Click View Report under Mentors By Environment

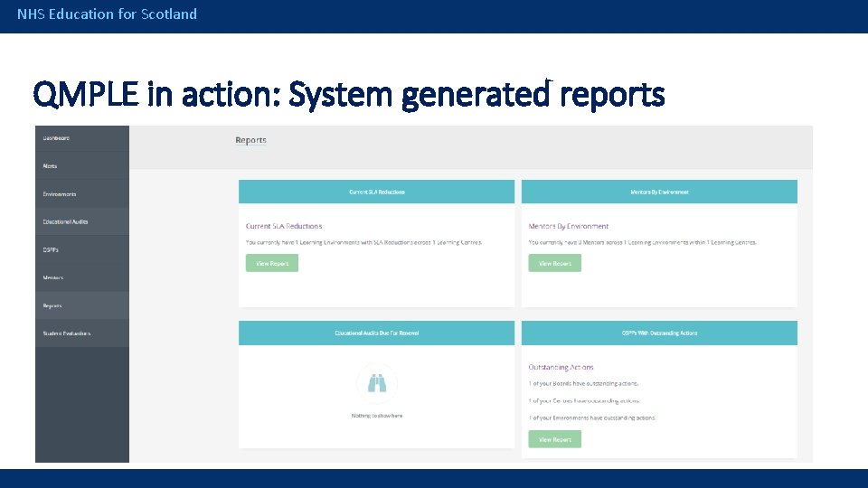[x=554, y=263]
